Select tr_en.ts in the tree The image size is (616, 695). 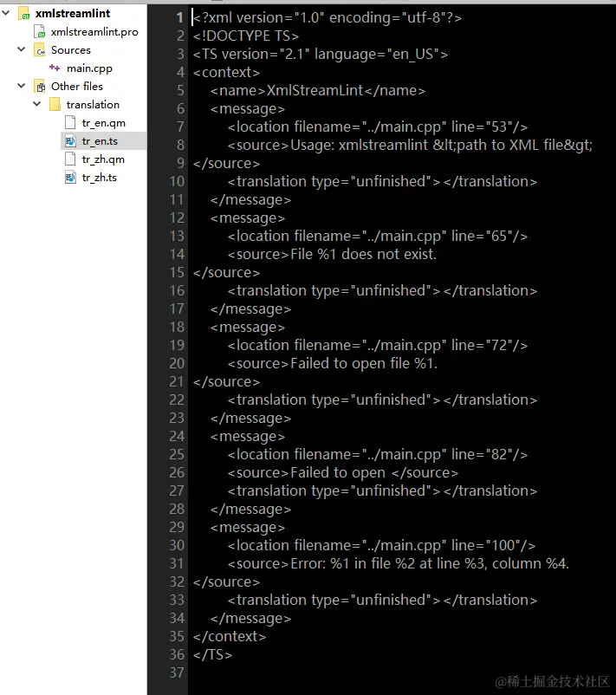point(100,141)
